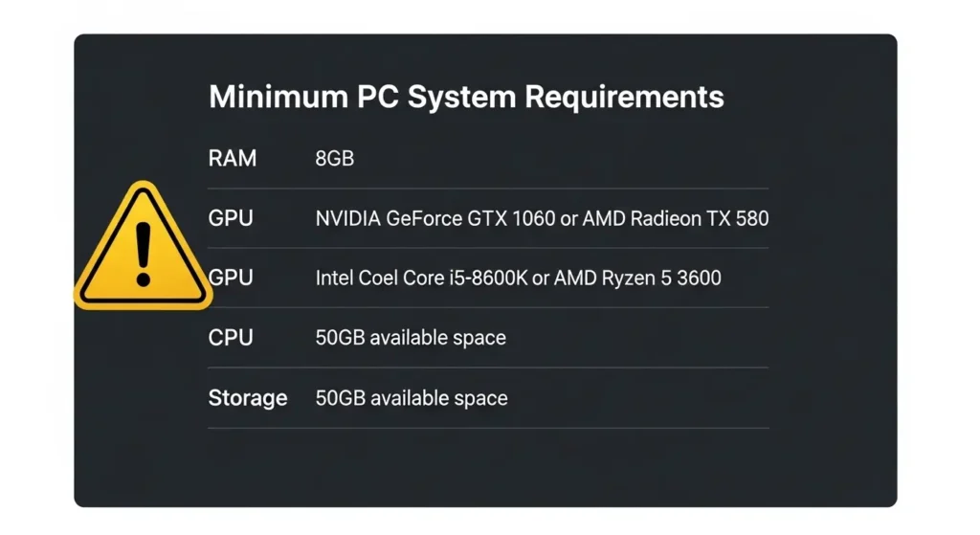Select the GPU label beside the Intel entry

[233, 278]
